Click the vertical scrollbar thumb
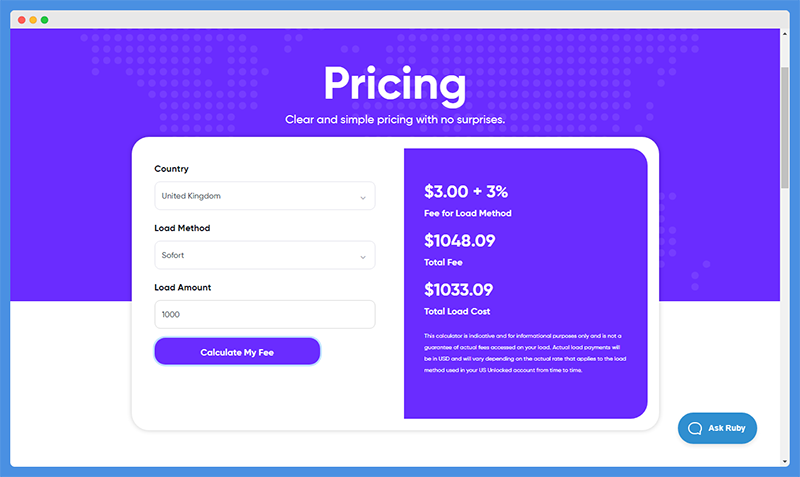Viewport: 800px width, 477px height. coord(785,128)
